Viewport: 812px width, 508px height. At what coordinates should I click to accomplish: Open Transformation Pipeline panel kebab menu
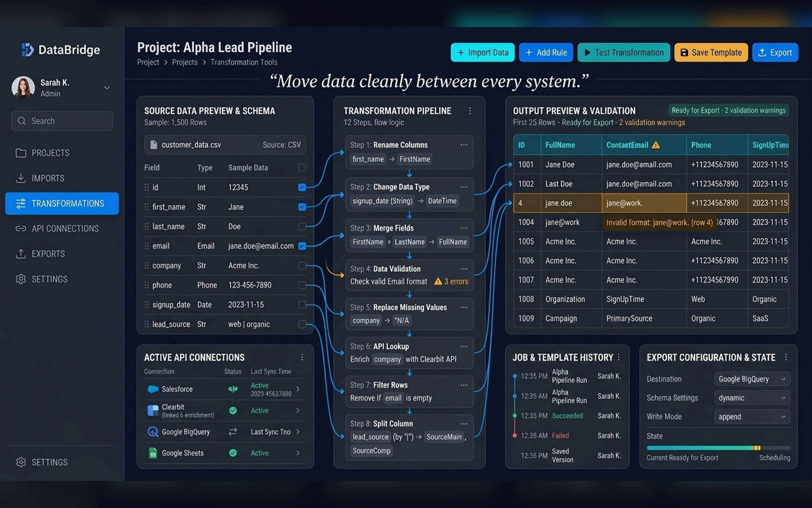(x=470, y=111)
